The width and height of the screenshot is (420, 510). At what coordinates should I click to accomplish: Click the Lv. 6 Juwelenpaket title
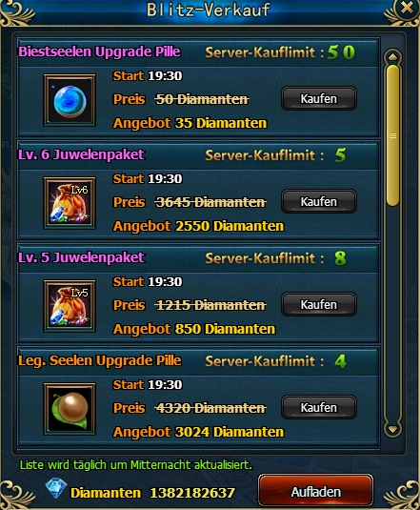(x=81, y=154)
